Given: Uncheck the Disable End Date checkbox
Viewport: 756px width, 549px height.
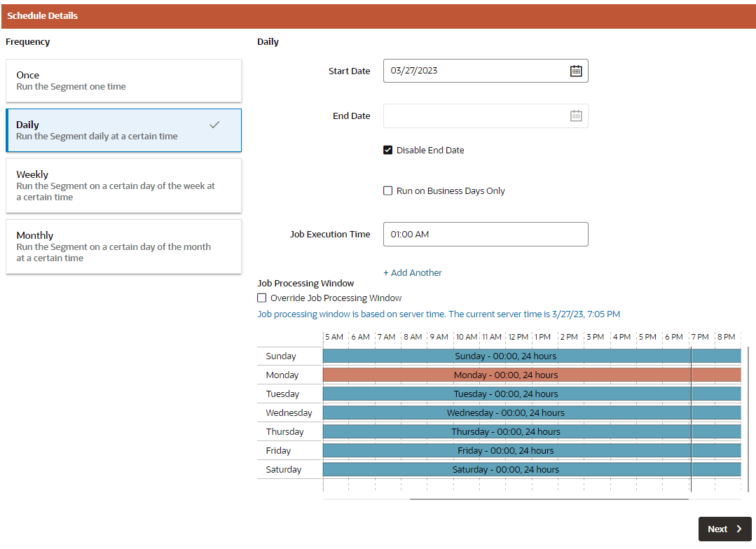Looking at the screenshot, I should (x=387, y=150).
